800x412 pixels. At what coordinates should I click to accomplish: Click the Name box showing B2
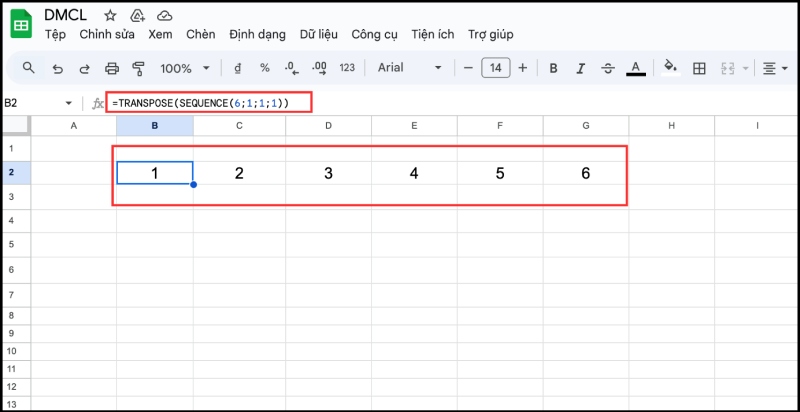click(x=31, y=104)
